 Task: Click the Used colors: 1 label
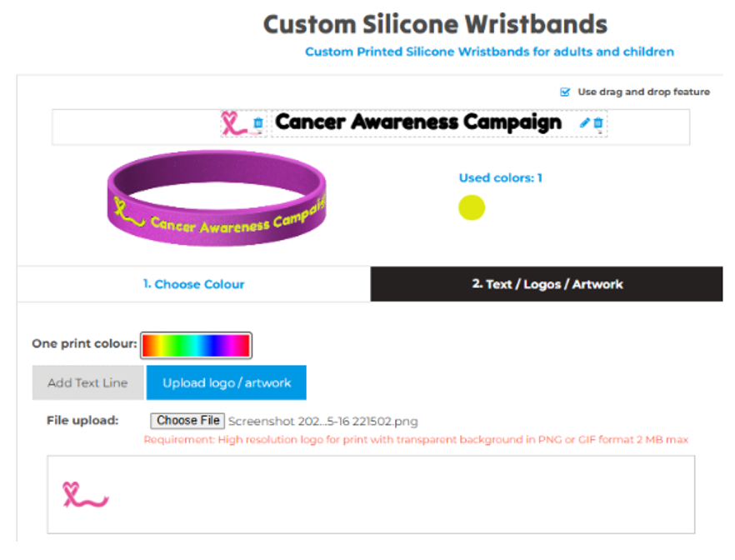coord(500,177)
